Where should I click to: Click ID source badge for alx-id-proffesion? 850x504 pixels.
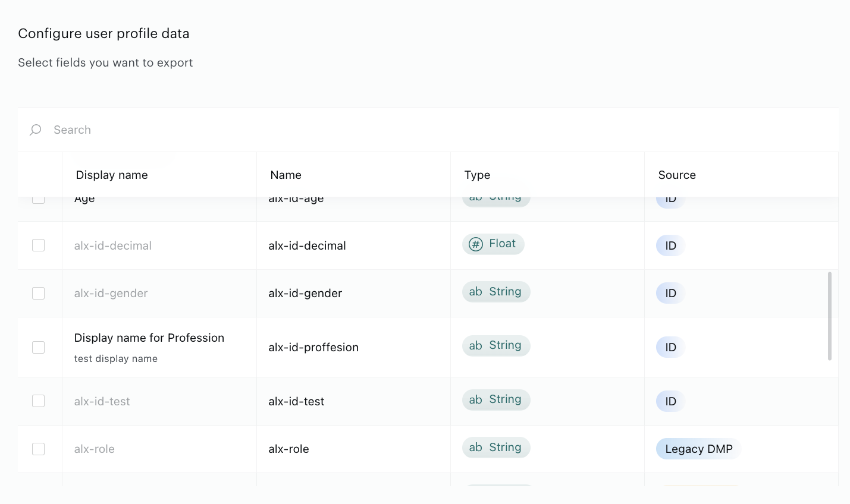(x=671, y=347)
